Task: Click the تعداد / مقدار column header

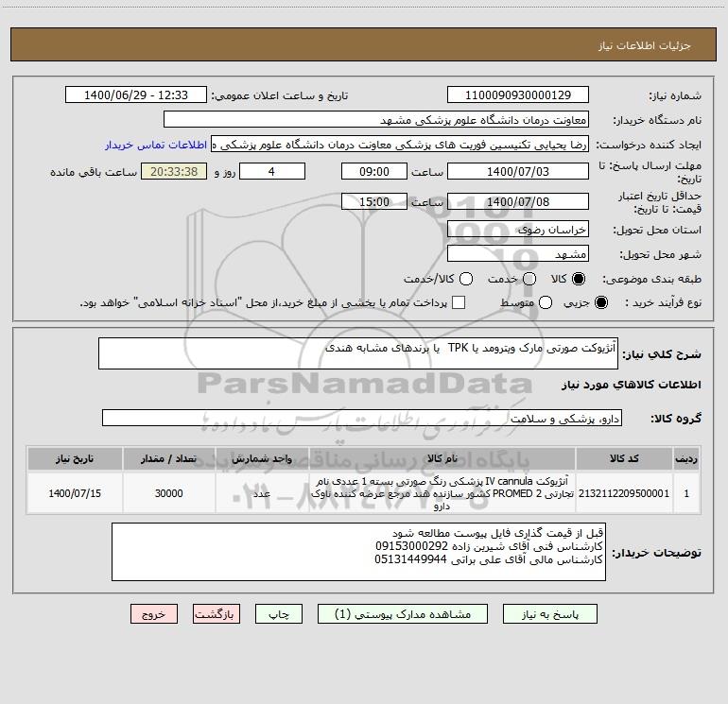Action: tap(168, 459)
